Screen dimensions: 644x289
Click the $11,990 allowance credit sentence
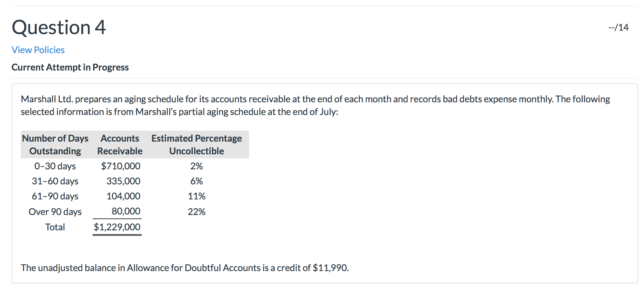(185, 268)
